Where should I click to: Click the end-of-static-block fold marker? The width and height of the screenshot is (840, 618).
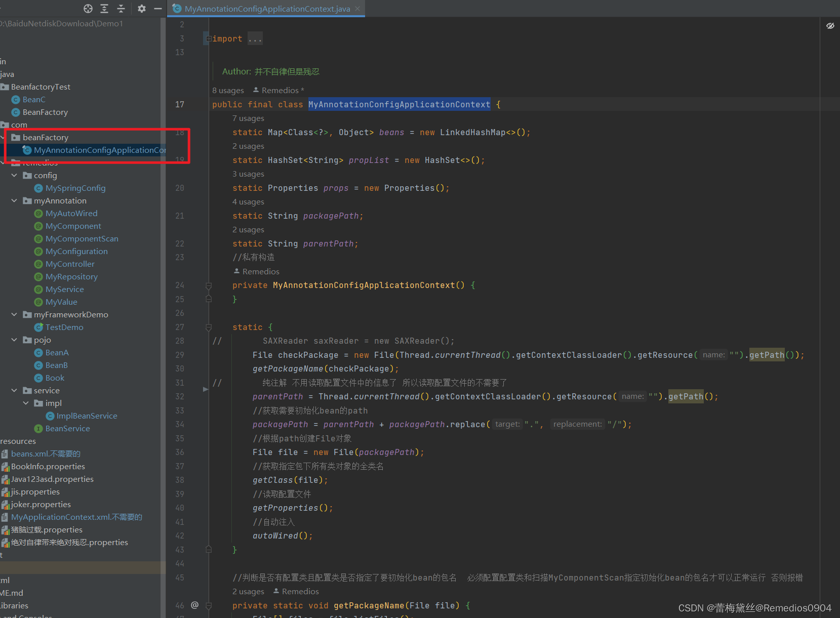[x=209, y=550]
